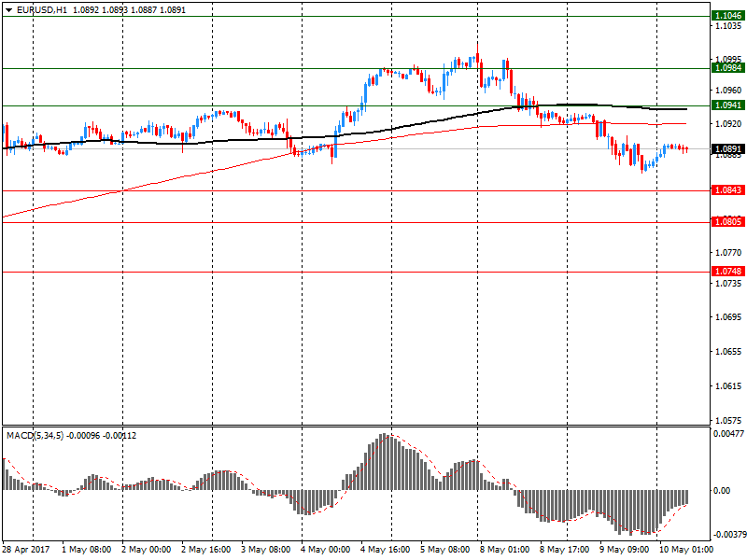The image size is (747, 560).
Task: Select the MACD scale value -0.00379
Action: [x=729, y=535]
